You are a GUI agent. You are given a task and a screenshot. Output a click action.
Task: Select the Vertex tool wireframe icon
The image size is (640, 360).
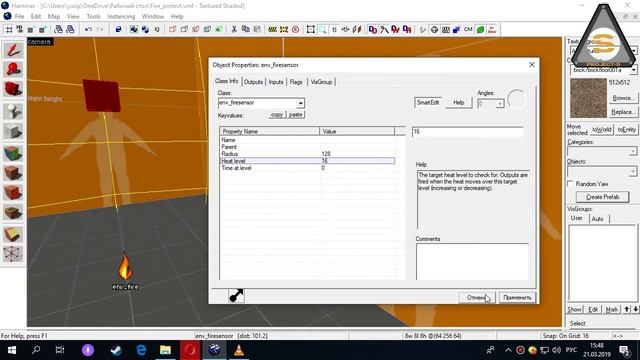(13, 254)
